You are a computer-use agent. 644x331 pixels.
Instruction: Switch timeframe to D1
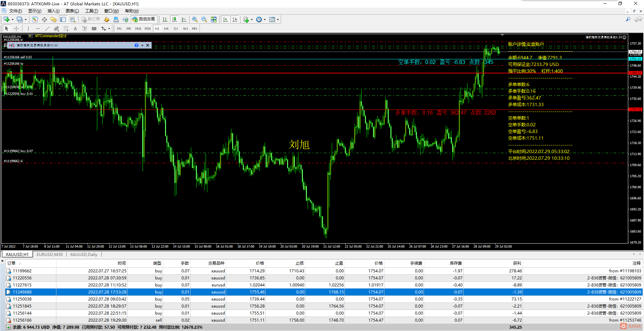pyautogui.click(x=176, y=29)
